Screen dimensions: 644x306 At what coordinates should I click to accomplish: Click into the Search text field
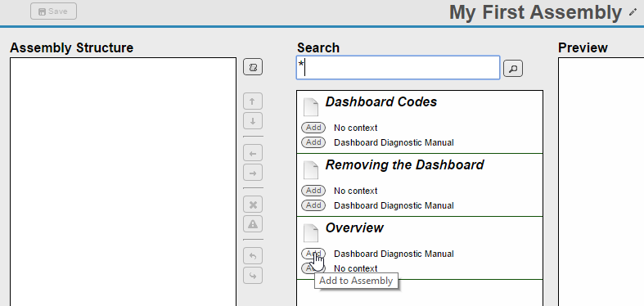[x=398, y=68]
